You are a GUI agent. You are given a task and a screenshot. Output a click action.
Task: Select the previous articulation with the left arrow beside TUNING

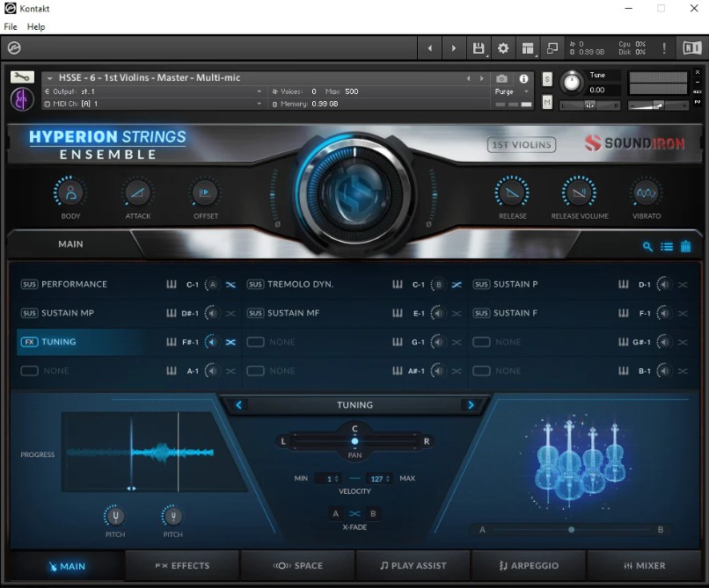click(238, 405)
